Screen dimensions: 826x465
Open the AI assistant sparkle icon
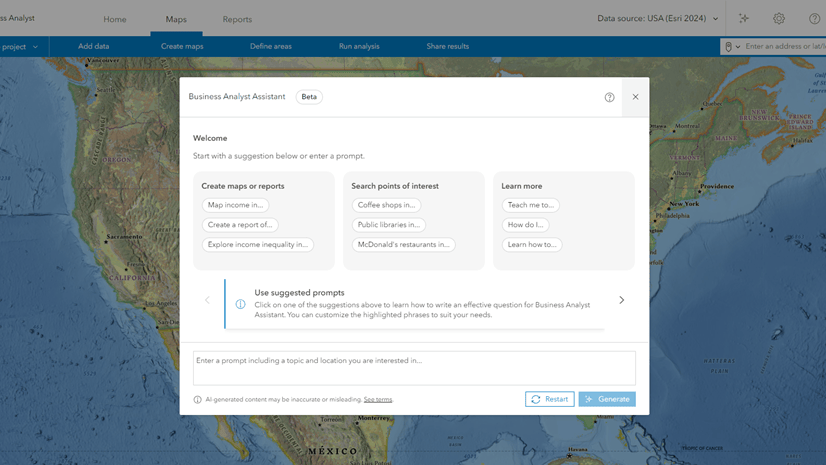(x=744, y=18)
